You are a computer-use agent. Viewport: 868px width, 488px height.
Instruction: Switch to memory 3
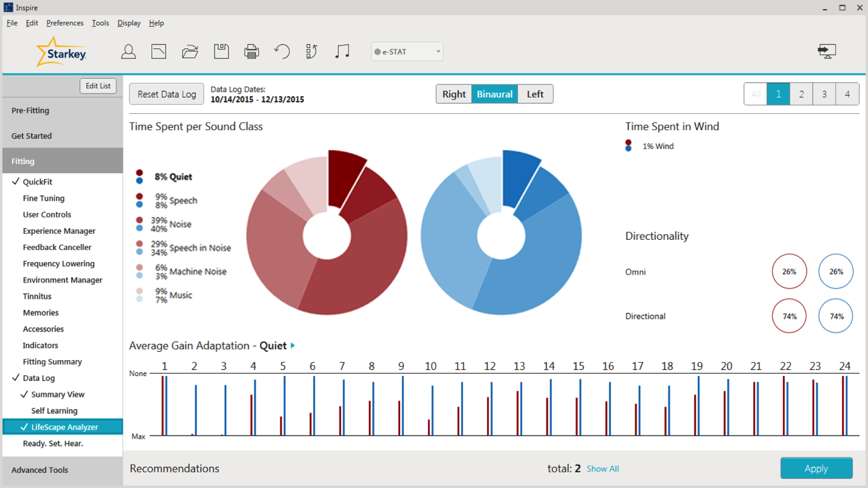pyautogui.click(x=824, y=94)
